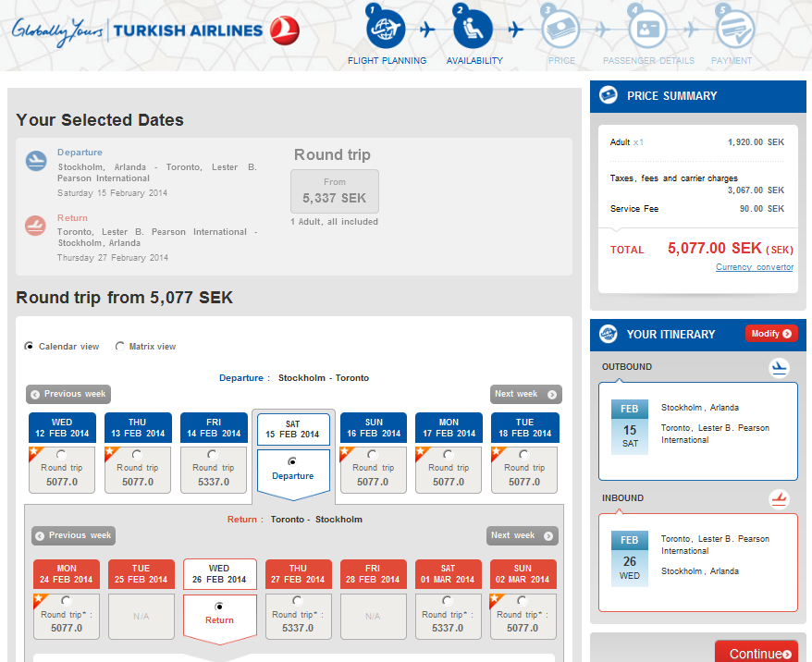Click the Price Summary header icon

point(609,95)
